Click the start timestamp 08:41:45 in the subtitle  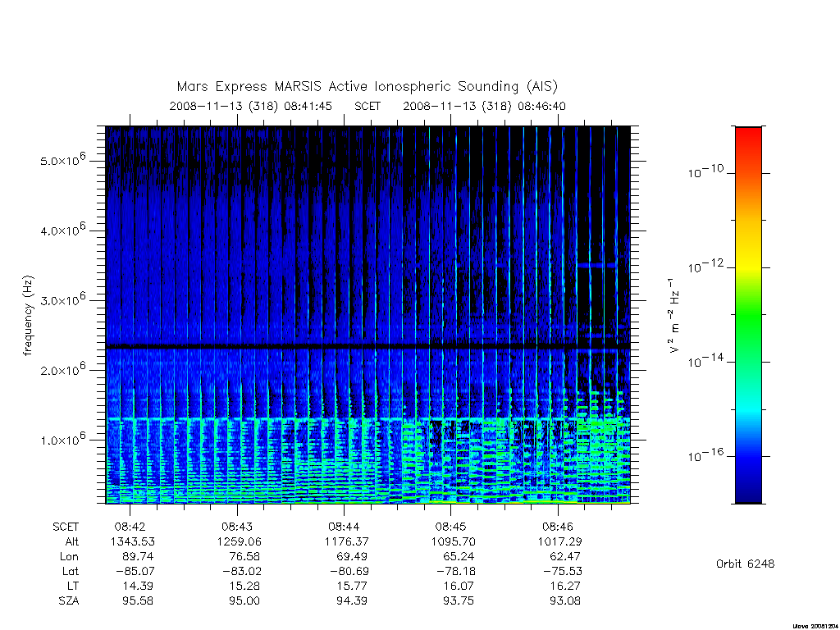(308, 106)
